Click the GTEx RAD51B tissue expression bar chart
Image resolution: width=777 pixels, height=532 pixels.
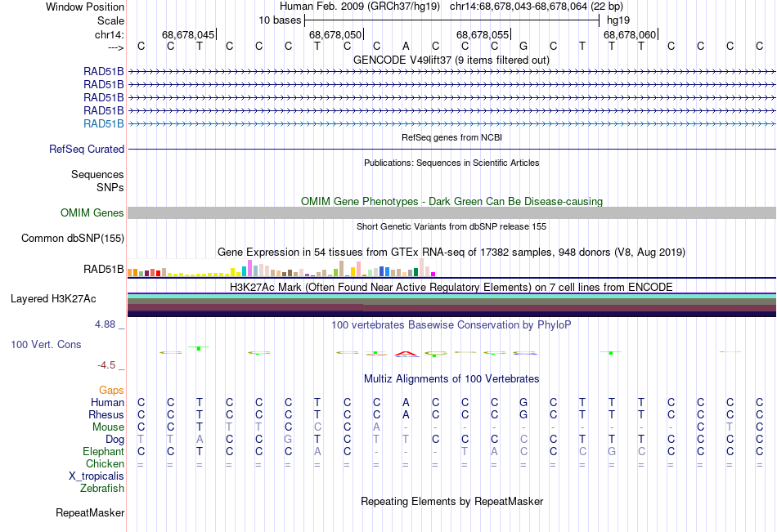[x=281, y=268]
